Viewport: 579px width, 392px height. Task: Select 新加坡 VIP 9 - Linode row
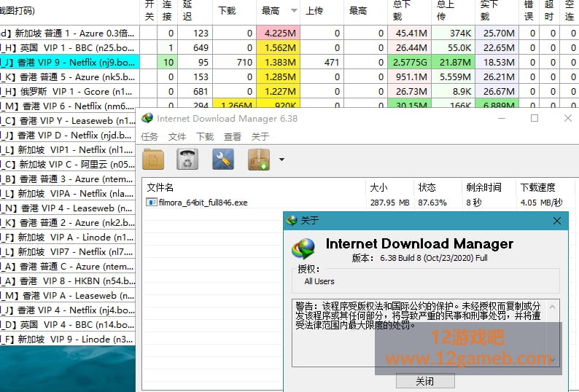[x=68, y=340]
